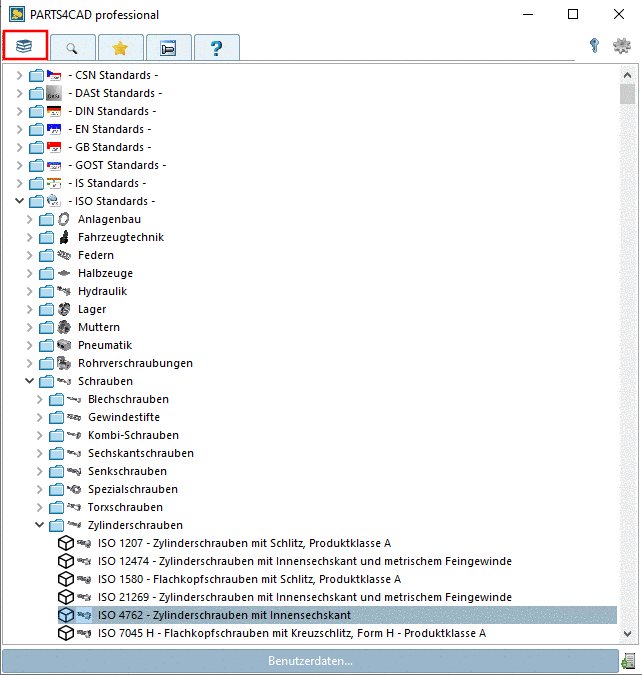Viewport: 642px width, 676px height.
Task: Select ISO 21269 Zylinderschrauben Feingewinde
Action: coord(304,597)
